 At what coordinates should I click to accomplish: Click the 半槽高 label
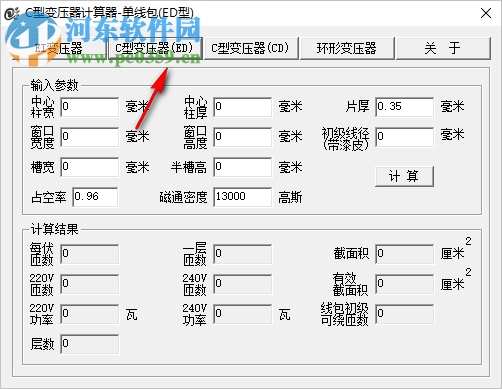click(x=189, y=167)
